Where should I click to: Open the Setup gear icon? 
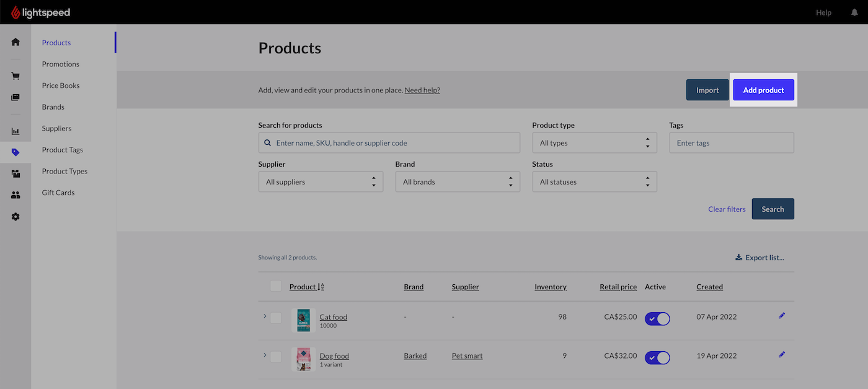click(x=15, y=217)
